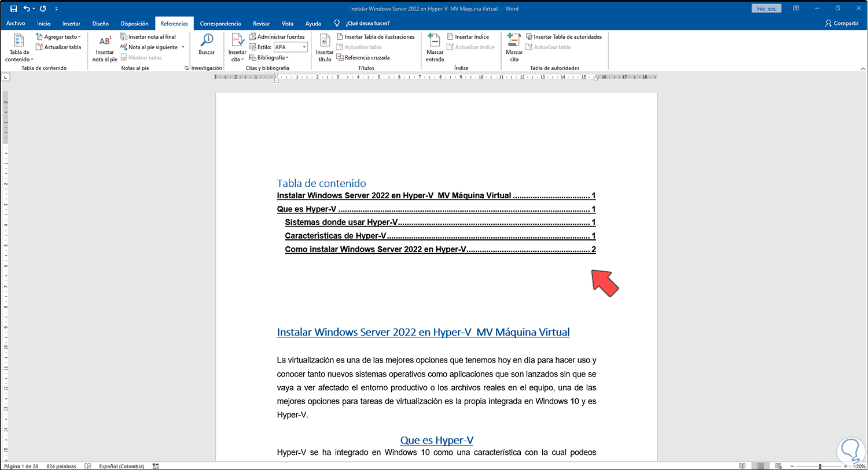Click the Marcar entrada index icon
This screenshot has width=868, height=470.
coord(435,40)
